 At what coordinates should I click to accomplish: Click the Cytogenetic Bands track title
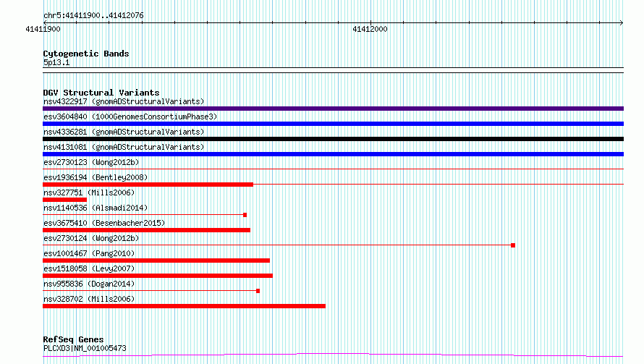(86, 54)
